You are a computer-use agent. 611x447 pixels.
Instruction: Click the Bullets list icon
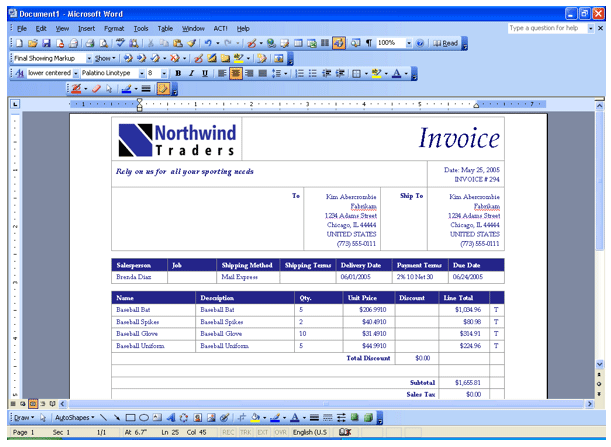point(312,73)
